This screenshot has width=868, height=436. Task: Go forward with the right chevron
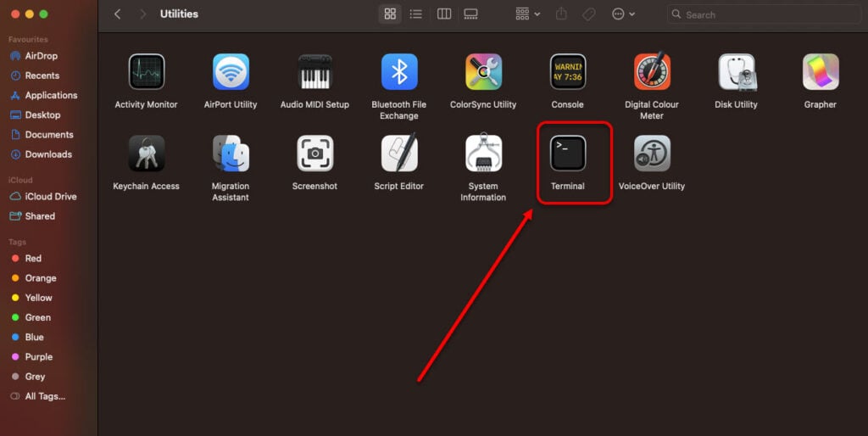pos(142,14)
